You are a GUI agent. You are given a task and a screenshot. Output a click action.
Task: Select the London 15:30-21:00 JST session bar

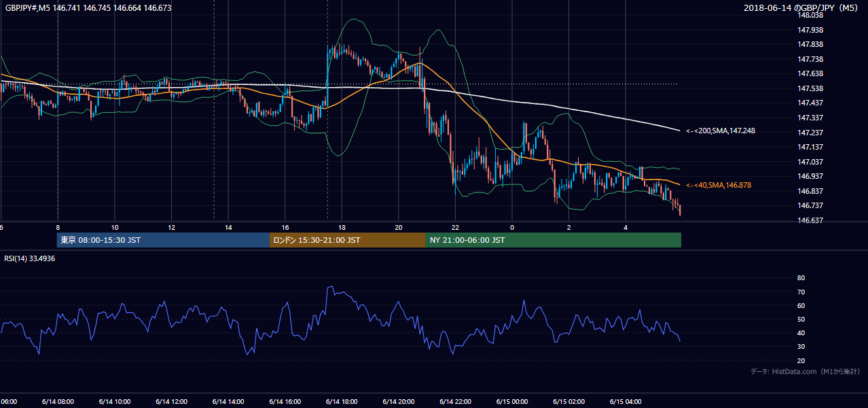coord(347,240)
